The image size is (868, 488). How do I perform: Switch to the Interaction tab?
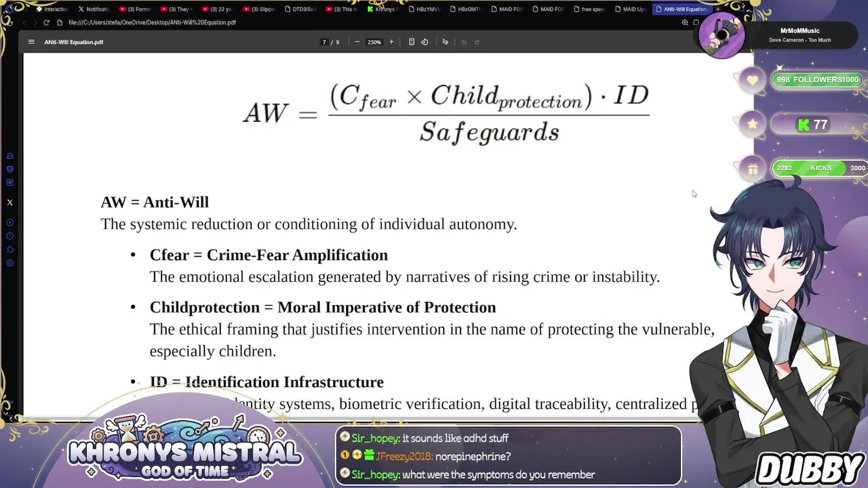[52, 9]
